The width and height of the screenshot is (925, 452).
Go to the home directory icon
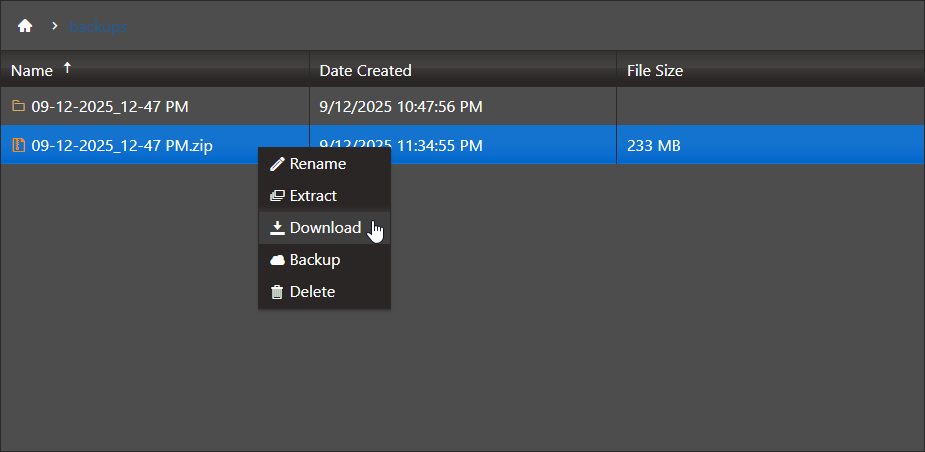click(x=25, y=26)
